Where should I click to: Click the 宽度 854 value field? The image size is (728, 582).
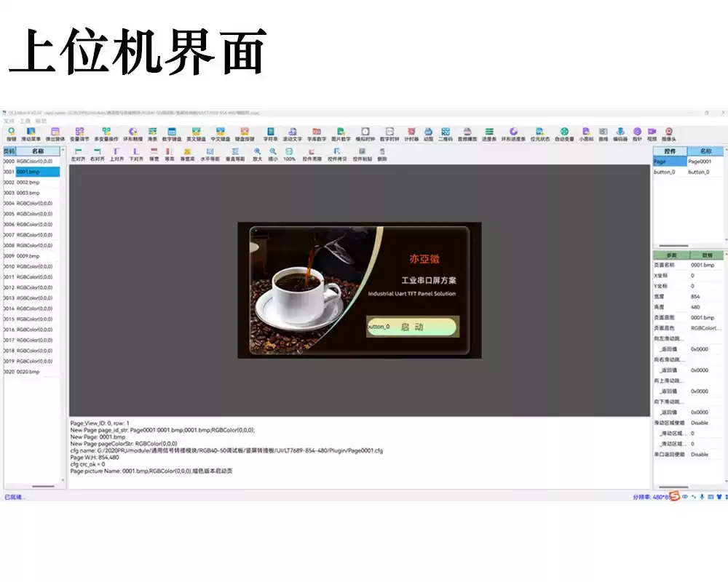(705, 297)
